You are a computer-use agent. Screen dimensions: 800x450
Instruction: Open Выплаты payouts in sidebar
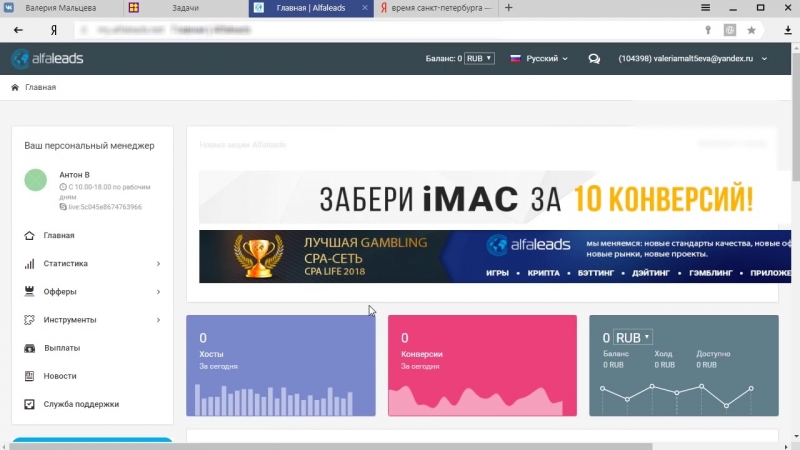(x=61, y=348)
